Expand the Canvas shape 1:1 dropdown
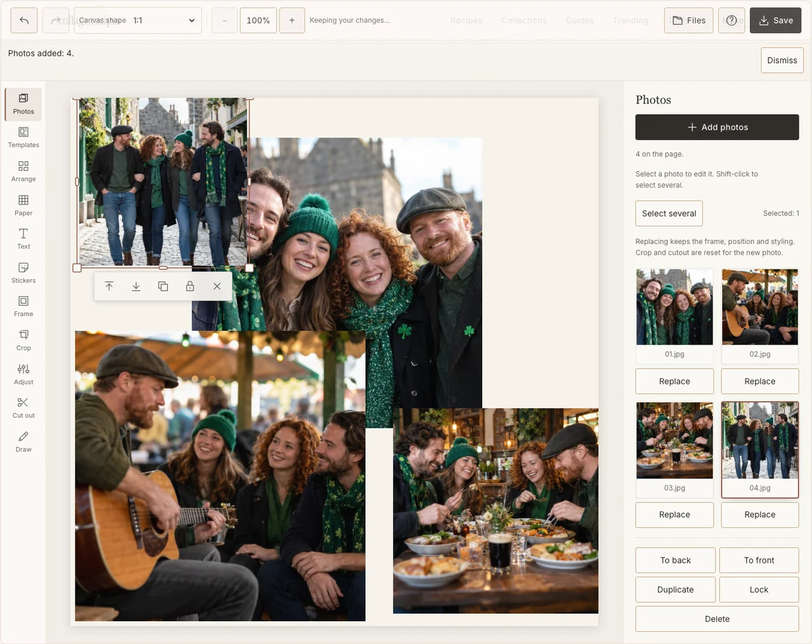This screenshot has height=644, width=812. point(138,20)
